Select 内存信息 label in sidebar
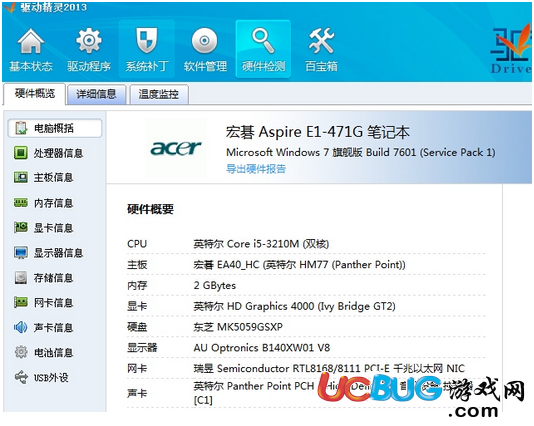This screenshot has width=534, height=426. coord(53,203)
